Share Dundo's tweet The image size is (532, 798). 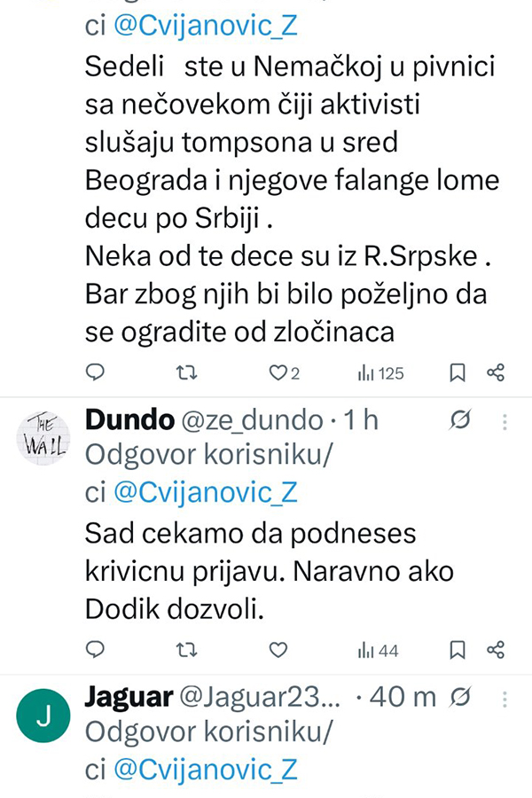[497, 650]
